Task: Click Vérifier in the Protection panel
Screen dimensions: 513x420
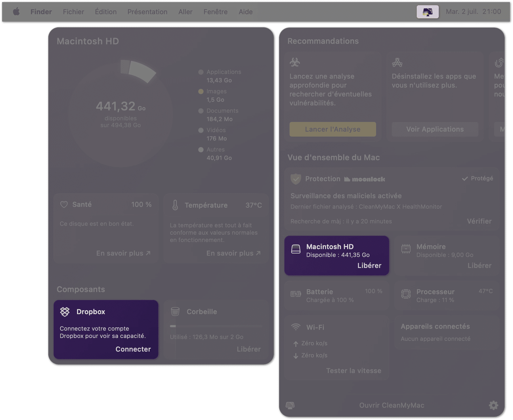Action: [x=479, y=221]
